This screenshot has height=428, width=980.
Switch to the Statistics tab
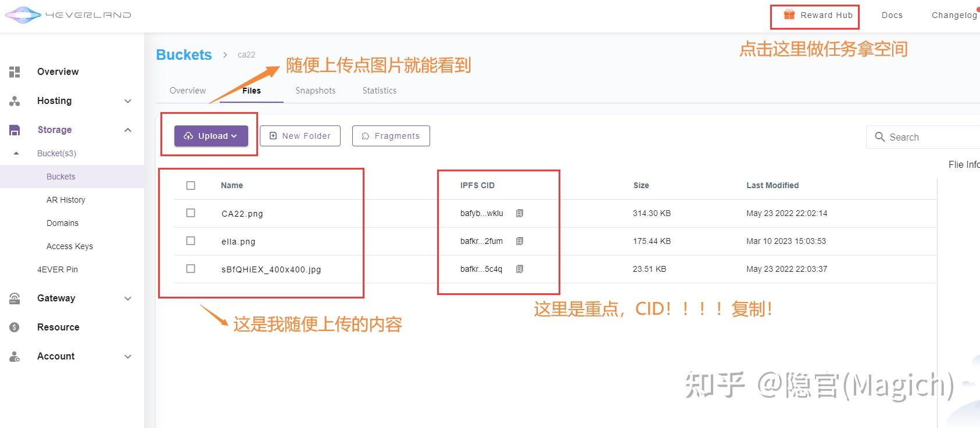pyautogui.click(x=380, y=91)
